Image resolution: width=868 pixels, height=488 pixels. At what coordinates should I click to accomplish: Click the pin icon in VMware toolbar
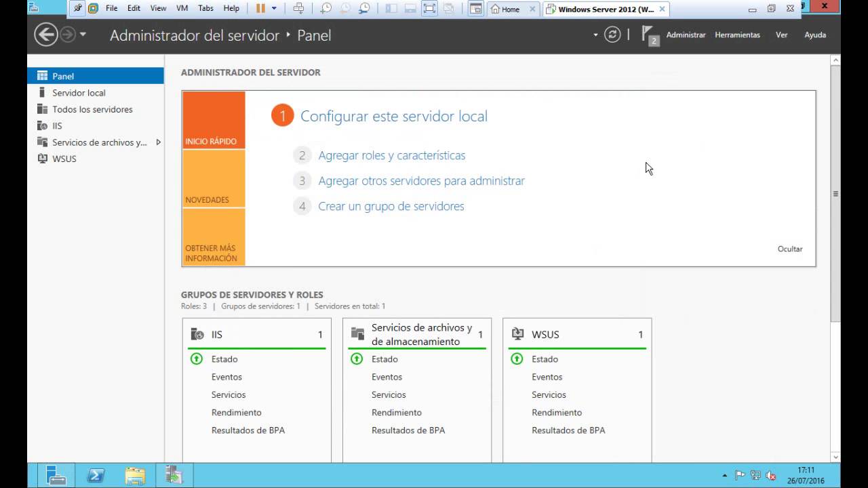78,9
